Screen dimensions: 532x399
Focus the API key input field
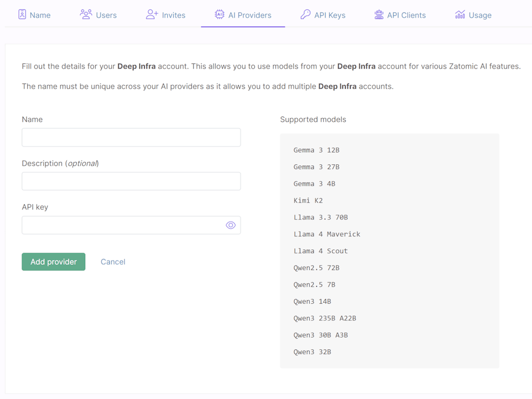tap(131, 225)
